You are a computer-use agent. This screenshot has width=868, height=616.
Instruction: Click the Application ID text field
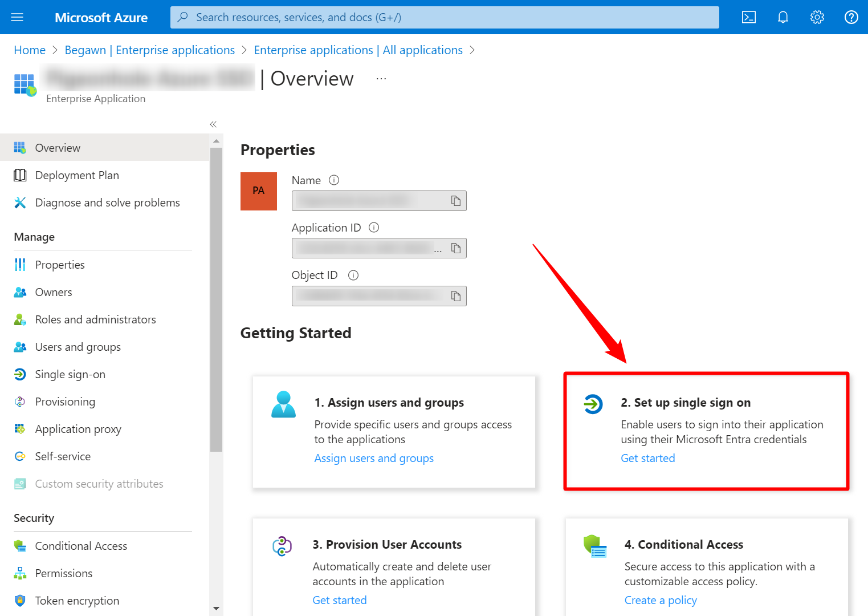(379, 248)
